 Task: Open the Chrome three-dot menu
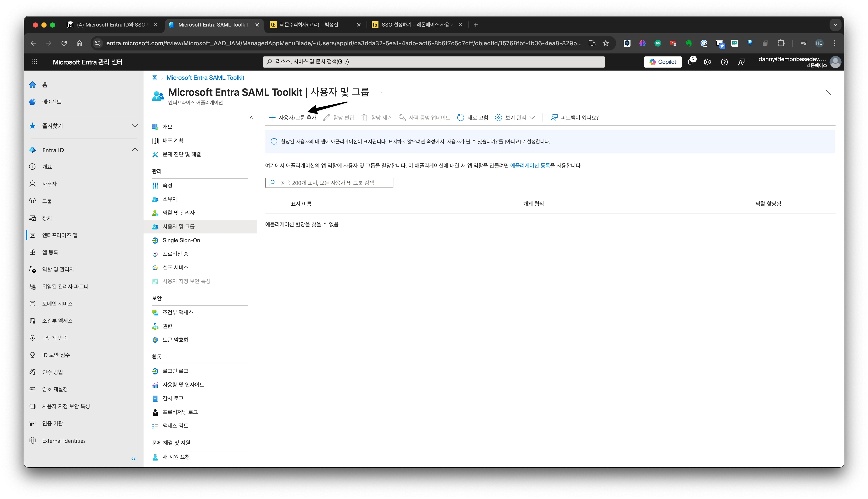835,43
